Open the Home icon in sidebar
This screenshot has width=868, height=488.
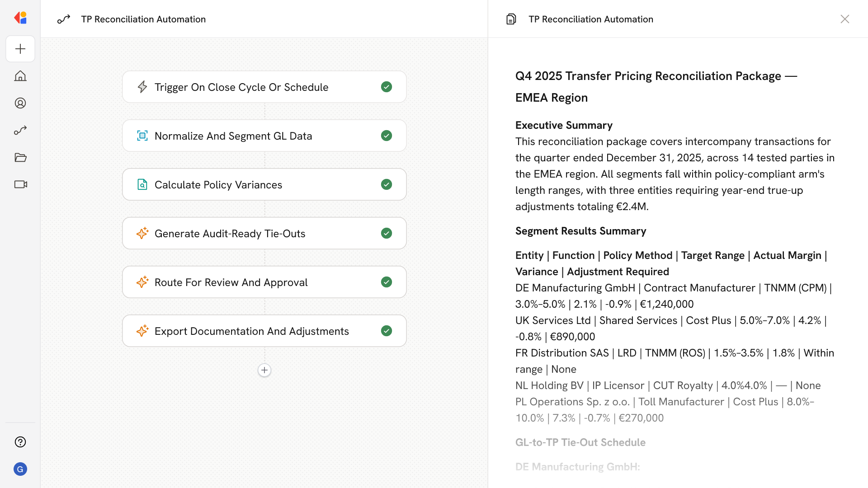20,76
